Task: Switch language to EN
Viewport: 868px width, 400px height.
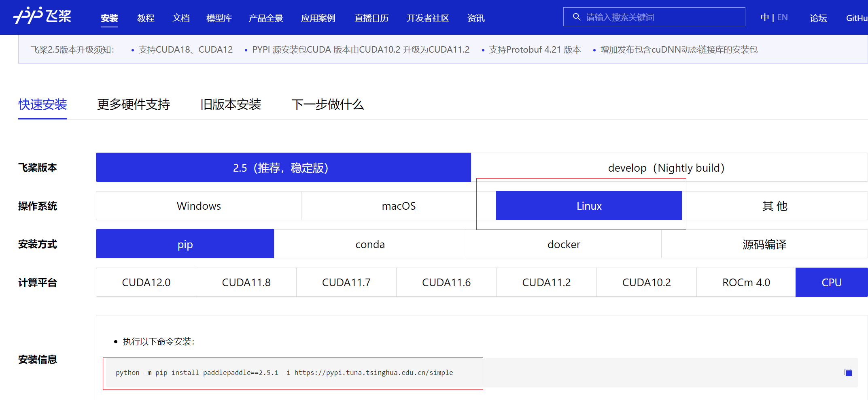Action: pyautogui.click(x=782, y=17)
